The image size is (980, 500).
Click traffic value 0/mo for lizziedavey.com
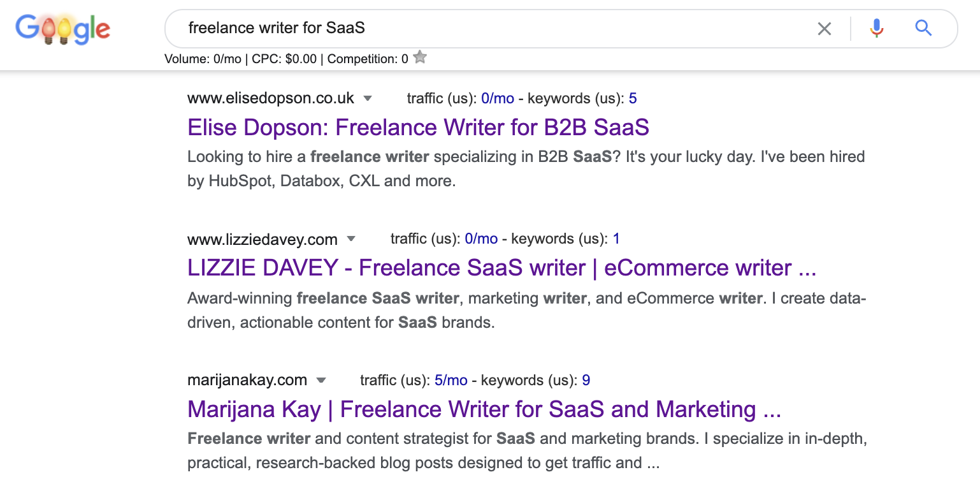coord(481,239)
